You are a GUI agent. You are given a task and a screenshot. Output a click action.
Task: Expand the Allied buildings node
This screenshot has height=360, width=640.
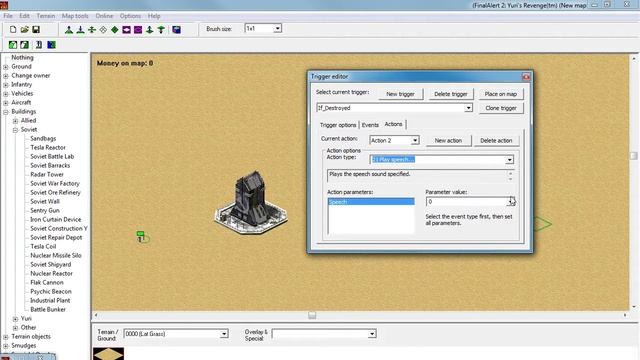coord(16,121)
